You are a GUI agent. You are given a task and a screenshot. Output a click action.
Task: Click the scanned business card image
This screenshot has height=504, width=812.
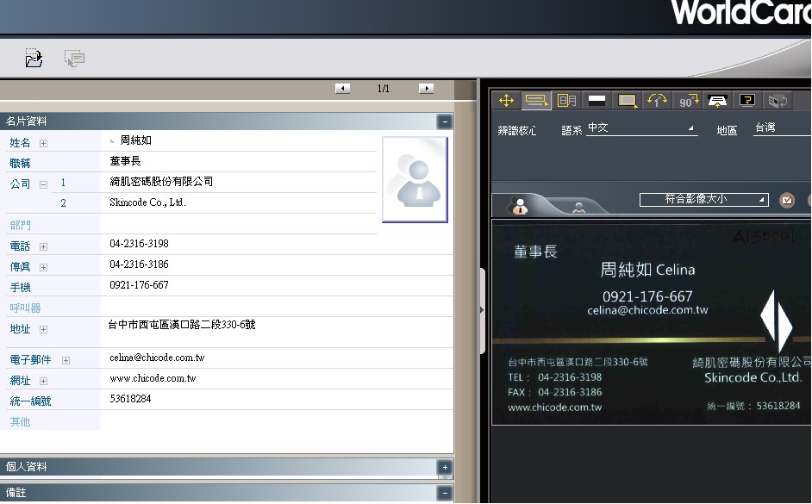(x=652, y=322)
